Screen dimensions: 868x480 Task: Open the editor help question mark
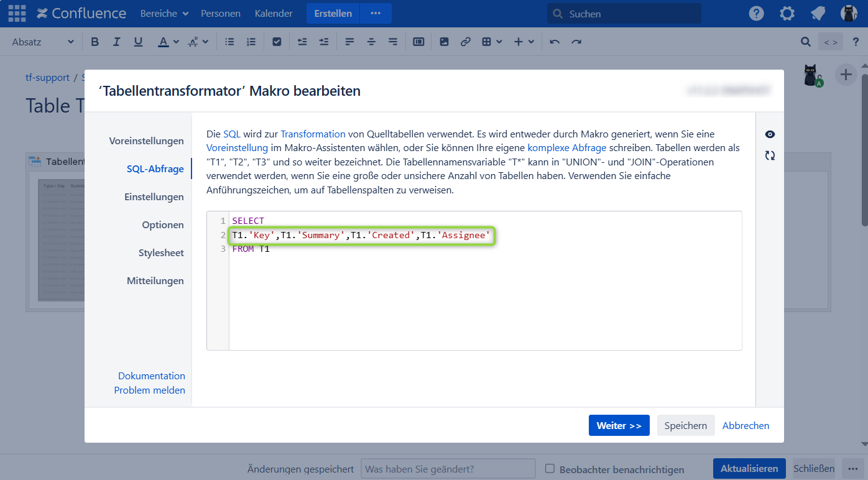(x=856, y=42)
